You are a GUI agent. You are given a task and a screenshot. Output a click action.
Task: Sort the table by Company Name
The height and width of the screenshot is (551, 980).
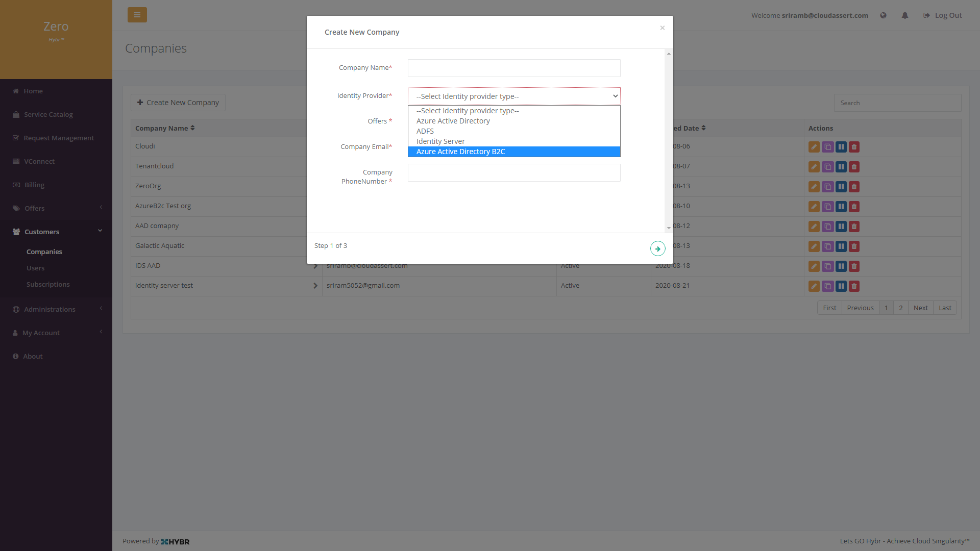(165, 128)
